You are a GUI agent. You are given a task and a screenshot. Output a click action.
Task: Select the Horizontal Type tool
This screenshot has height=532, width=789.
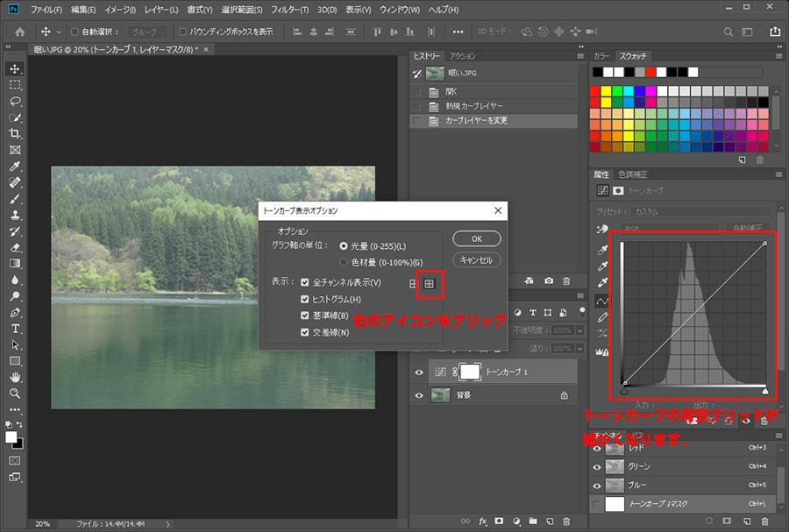click(x=15, y=329)
